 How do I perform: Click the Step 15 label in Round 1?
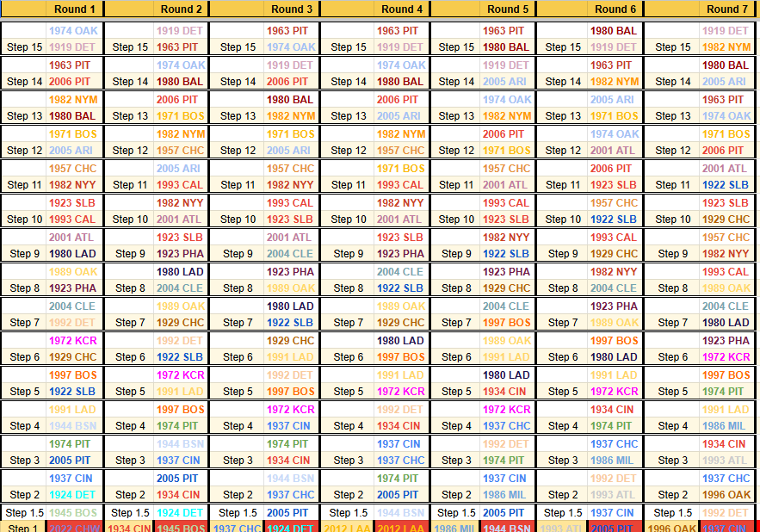[x=25, y=47]
